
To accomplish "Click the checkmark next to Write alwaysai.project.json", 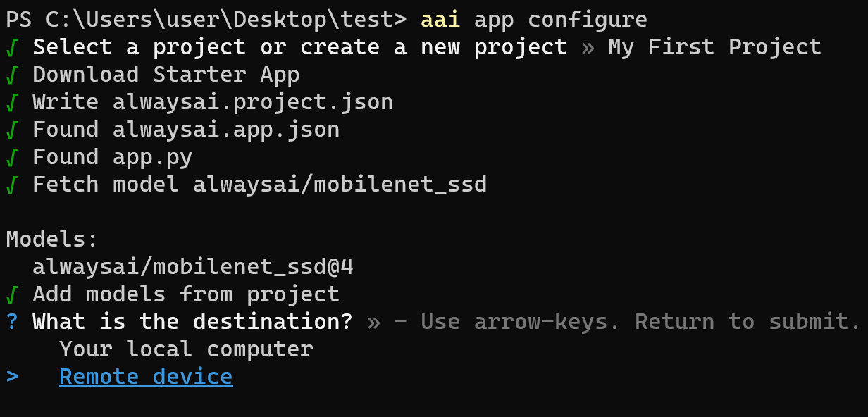I will click(12, 102).
